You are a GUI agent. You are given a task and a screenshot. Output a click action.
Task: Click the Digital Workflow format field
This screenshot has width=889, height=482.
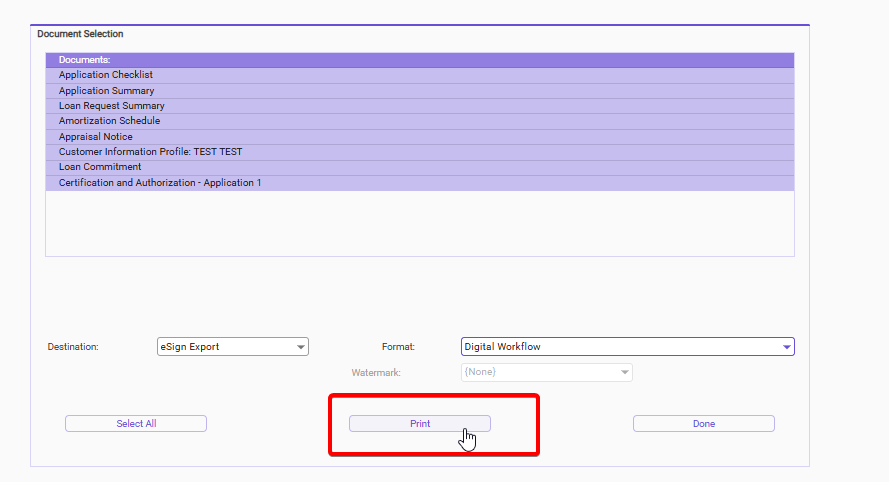pyautogui.click(x=618, y=347)
